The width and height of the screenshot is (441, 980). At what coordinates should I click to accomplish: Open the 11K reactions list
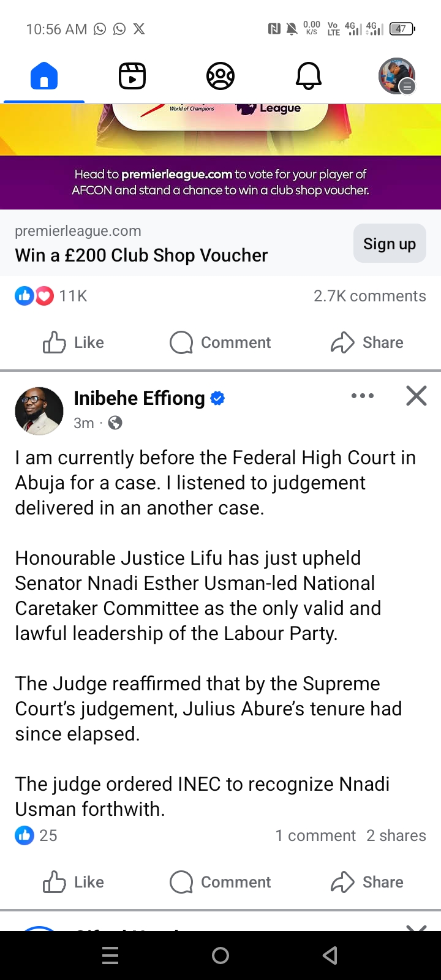pos(51,296)
